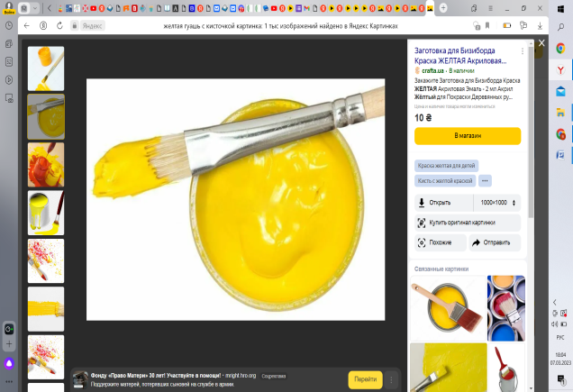Open mright.hro.org ad link
This screenshot has width=573, height=392.
click(241, 376)
